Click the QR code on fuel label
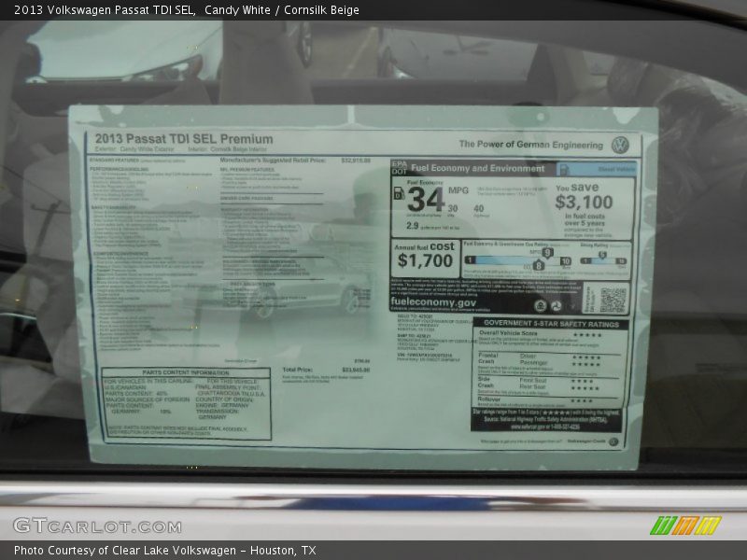 pyautogui.click(x=613, y=300)
